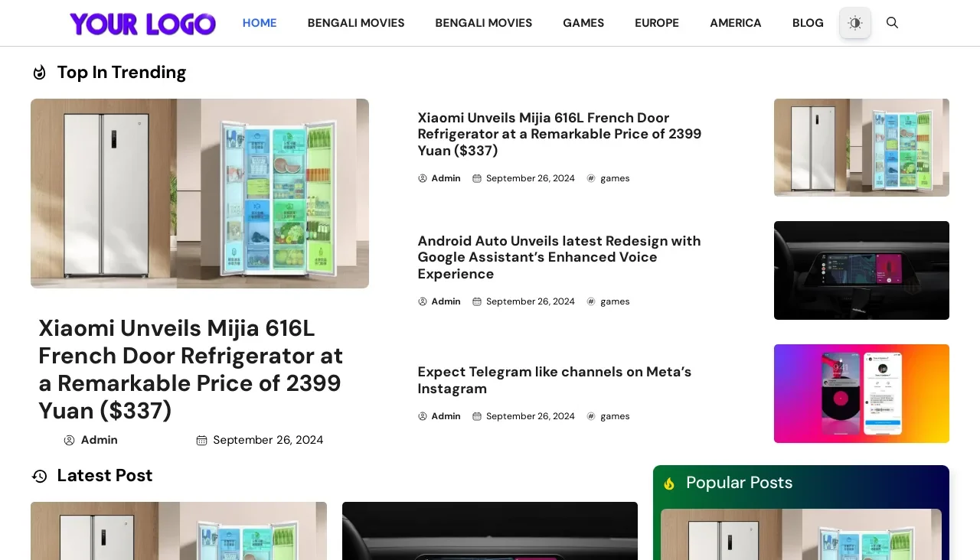Open the Android Auto redesign article
This screenshot has height=560, width=980.
(x=559, y=257)
